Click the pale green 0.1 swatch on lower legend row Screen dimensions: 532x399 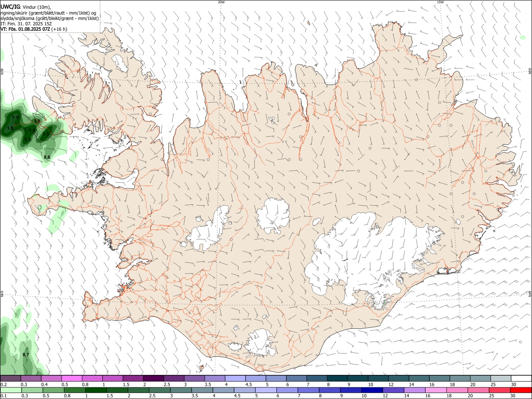click(x=10, y=390)
